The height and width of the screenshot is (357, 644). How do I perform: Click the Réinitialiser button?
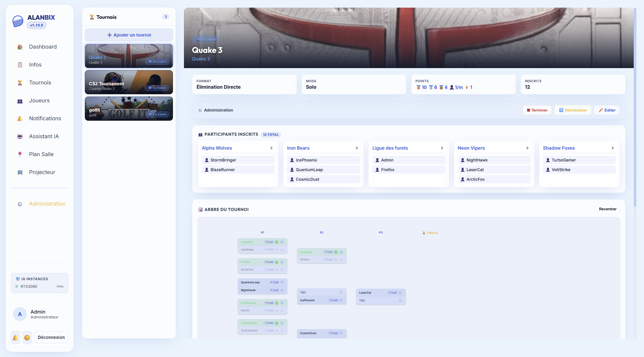coord(573,110)
